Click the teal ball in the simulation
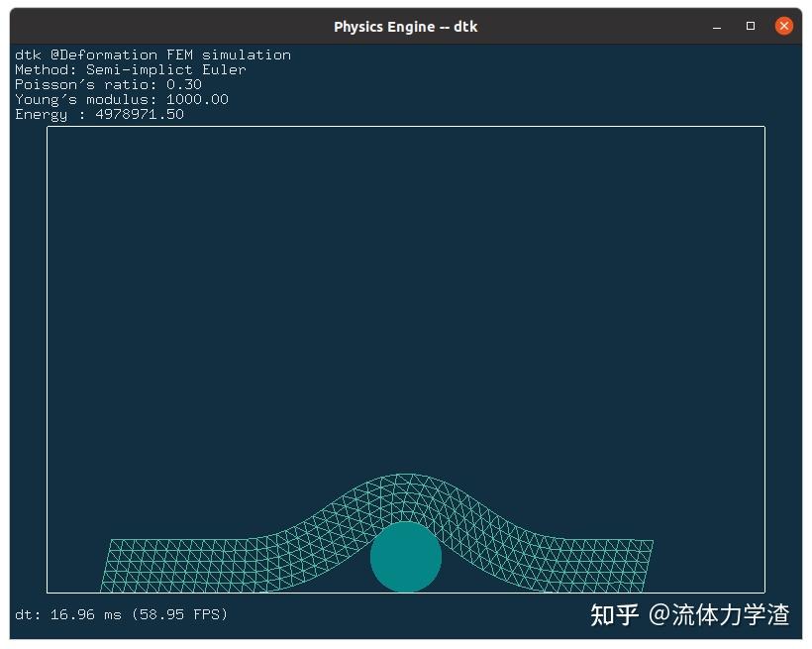Image resolution: width=812 pixels, height=649 pixels. click(406, 557)
